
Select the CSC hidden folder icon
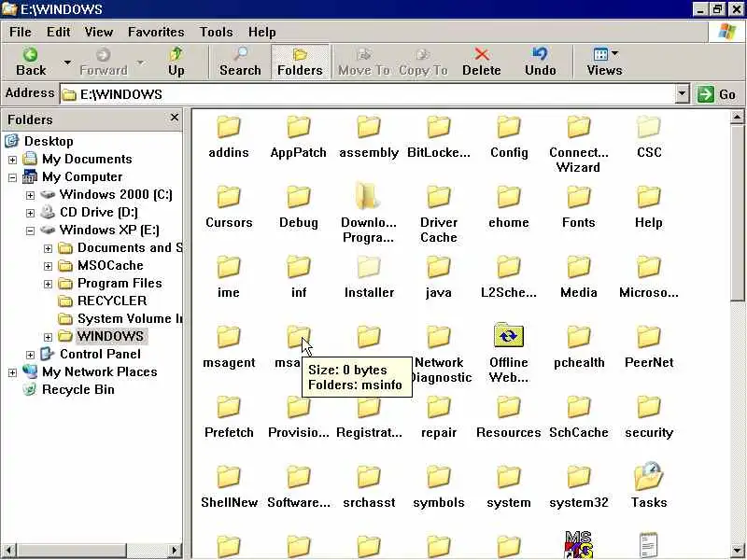tap(648, 127)
